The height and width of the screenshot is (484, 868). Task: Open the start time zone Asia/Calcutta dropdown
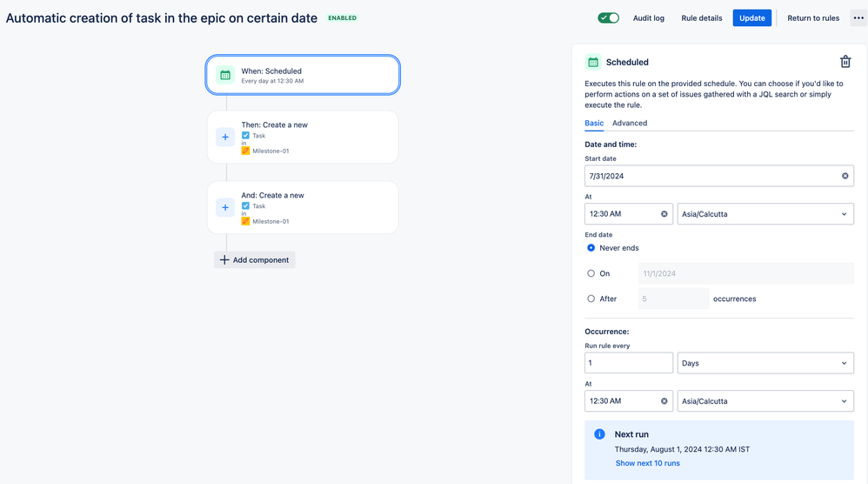765,214
